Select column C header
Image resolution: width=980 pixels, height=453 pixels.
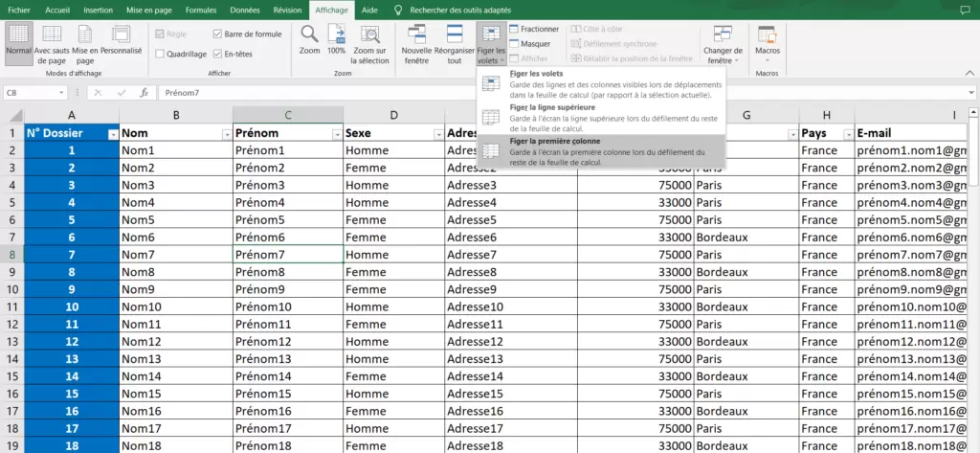pyautogui.click(x=287, y=115)
